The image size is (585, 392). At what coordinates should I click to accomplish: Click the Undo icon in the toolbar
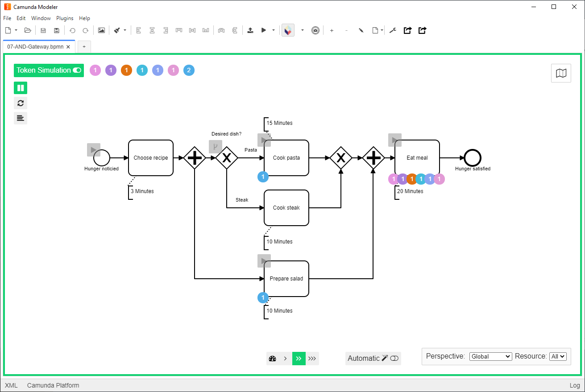coord(72,30)
